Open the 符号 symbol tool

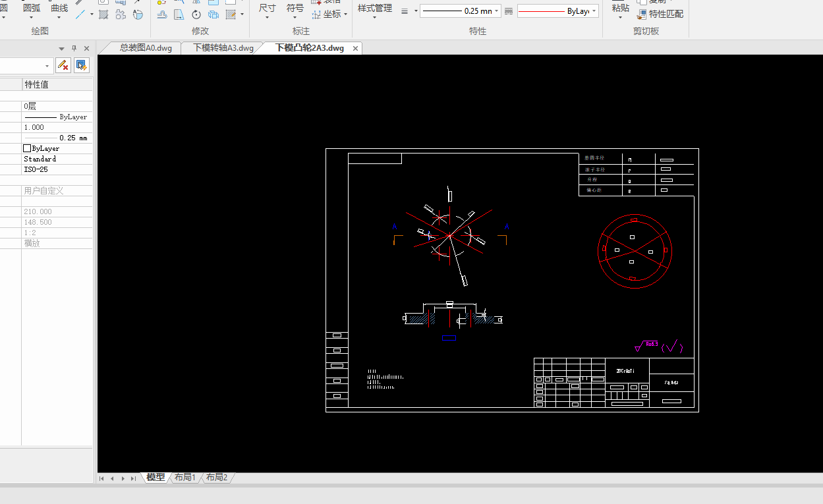point(295,9)
